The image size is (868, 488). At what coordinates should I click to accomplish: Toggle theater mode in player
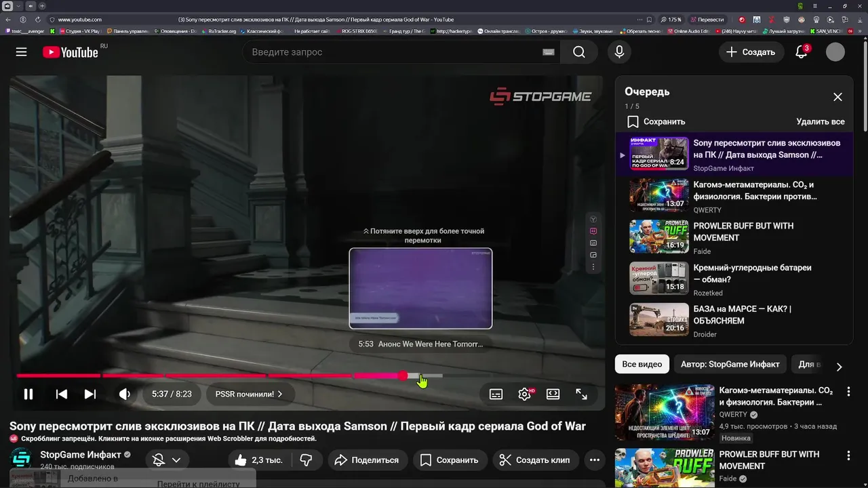pyautogui.click(x=553, y=394)
